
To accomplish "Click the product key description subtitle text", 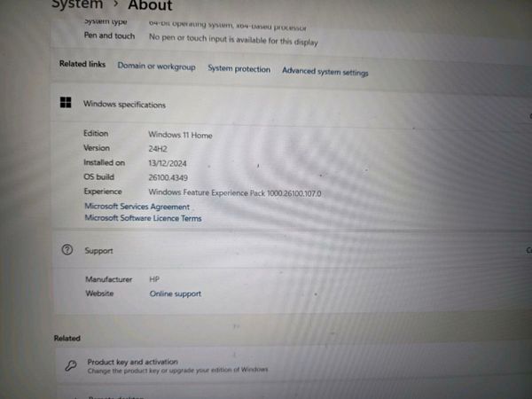I will [178, 370].
